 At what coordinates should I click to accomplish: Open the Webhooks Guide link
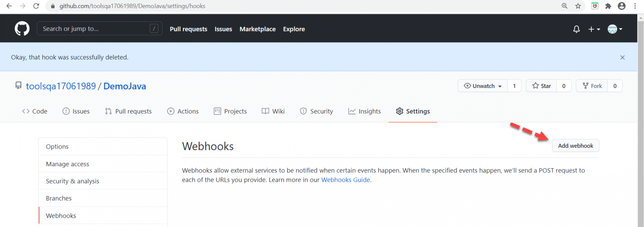point(346,180)
